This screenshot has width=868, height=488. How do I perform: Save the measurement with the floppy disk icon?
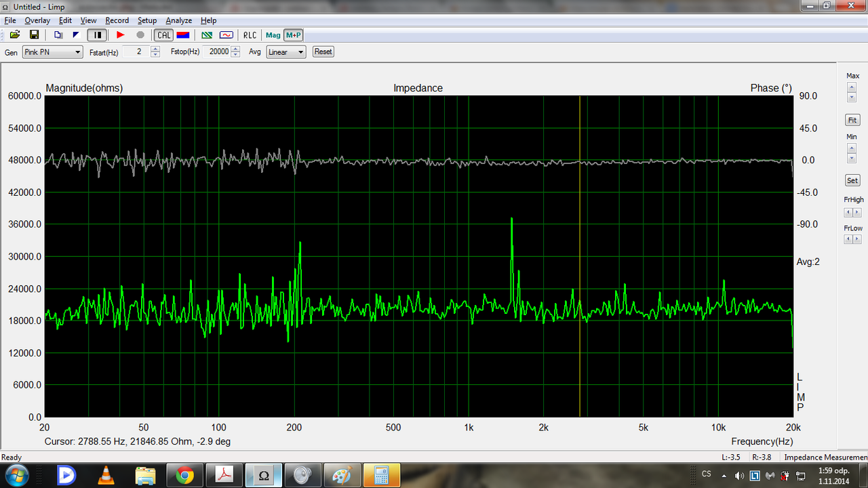34,35
